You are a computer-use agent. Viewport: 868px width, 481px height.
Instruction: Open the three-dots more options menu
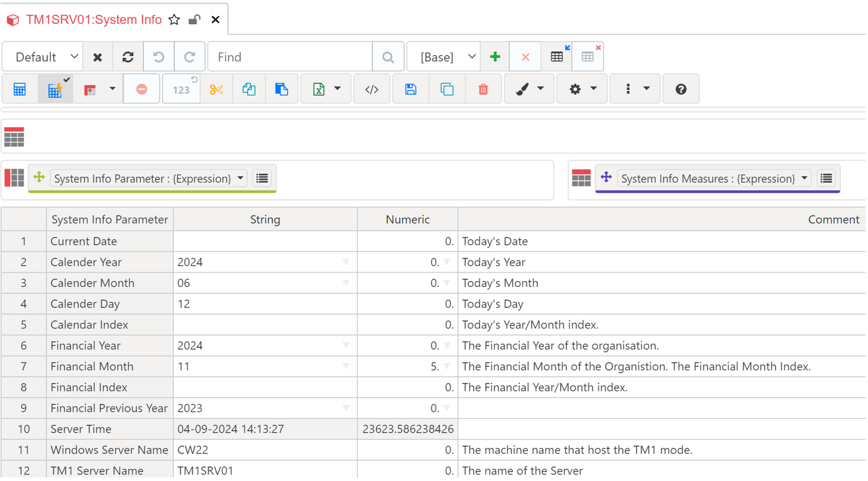[634, 89]
